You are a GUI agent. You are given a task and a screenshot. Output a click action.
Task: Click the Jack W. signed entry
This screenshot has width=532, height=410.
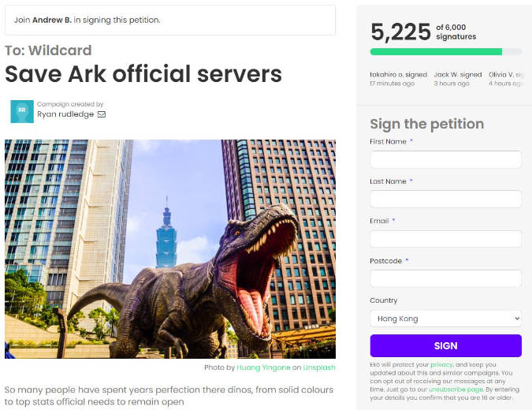pyautogui.click(x=458, y=79)
